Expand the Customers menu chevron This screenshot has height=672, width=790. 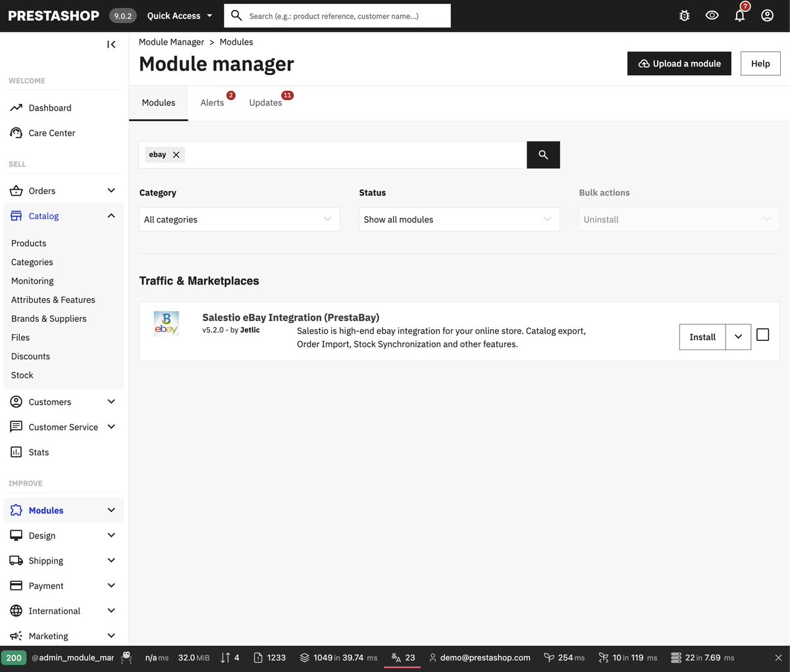point(111,402)
